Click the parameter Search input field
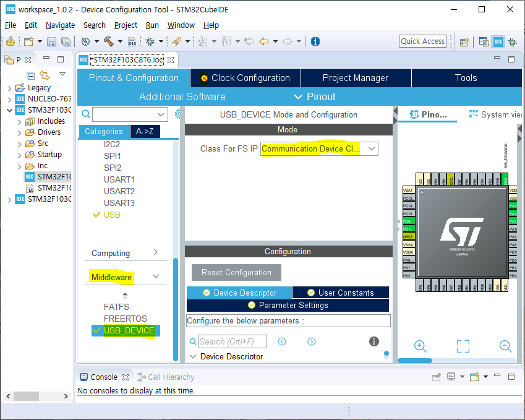 pos(233,341)
